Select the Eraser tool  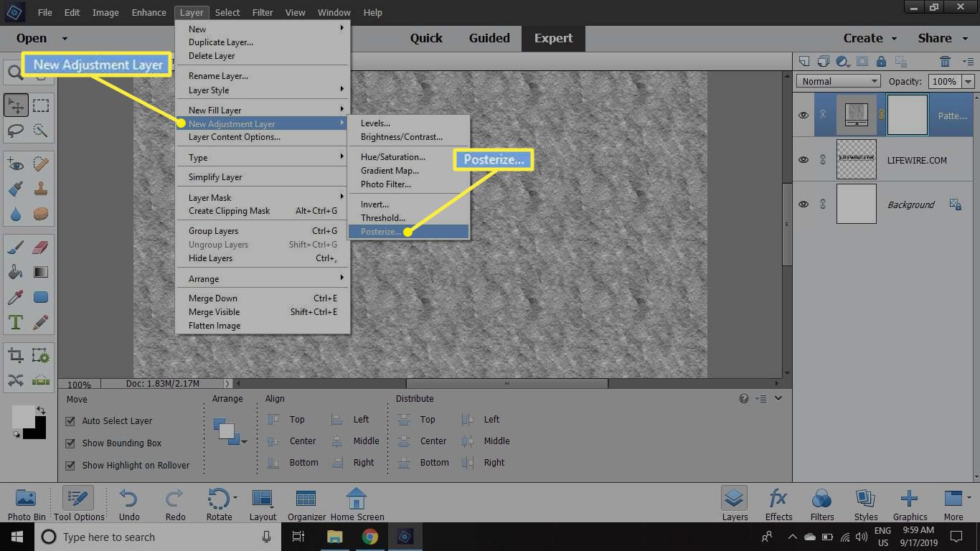coord(41,248)
